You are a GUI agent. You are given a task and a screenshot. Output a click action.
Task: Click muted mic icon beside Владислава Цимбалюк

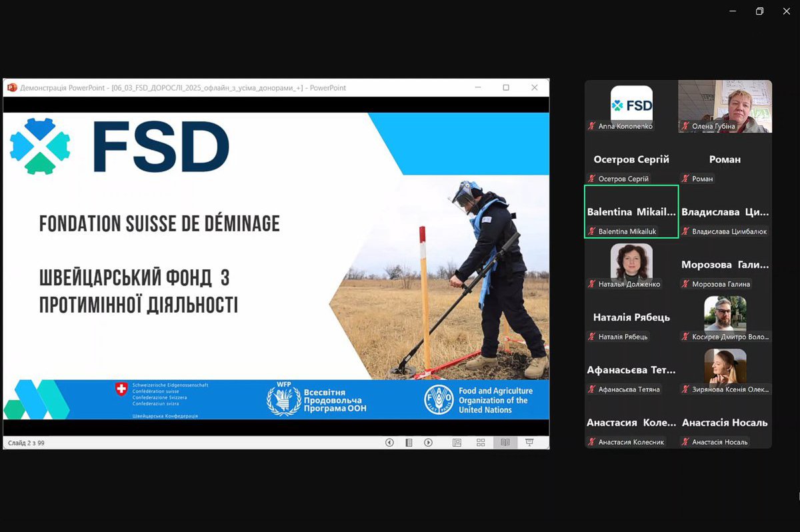point(685,231)
